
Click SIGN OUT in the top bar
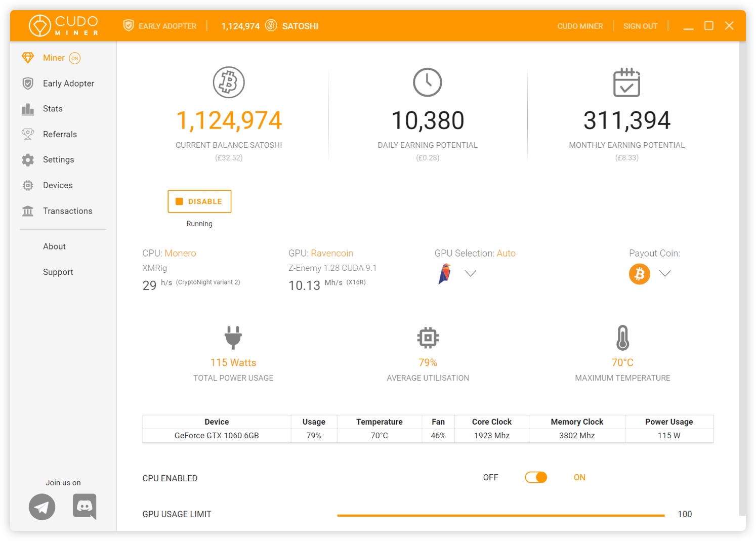pyautogui.click(x=640, y=26)
